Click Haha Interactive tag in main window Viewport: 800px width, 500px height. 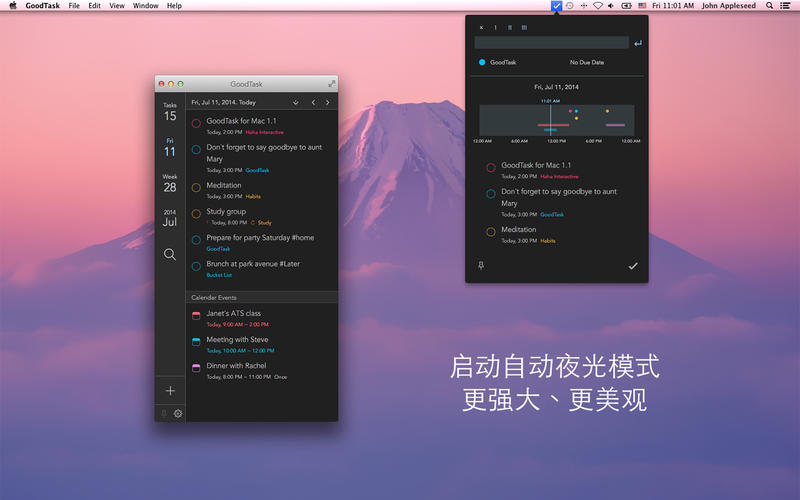tap(264, 132)
